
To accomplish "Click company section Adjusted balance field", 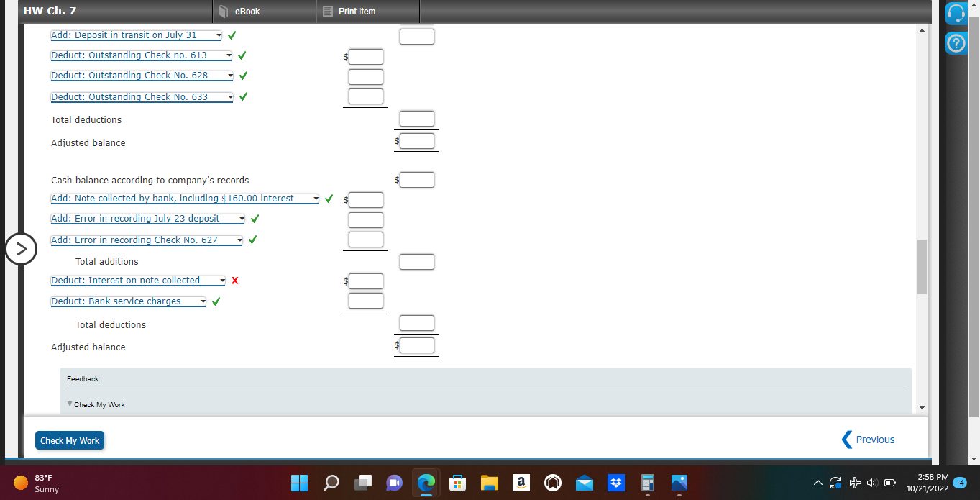I will [417, 345].
